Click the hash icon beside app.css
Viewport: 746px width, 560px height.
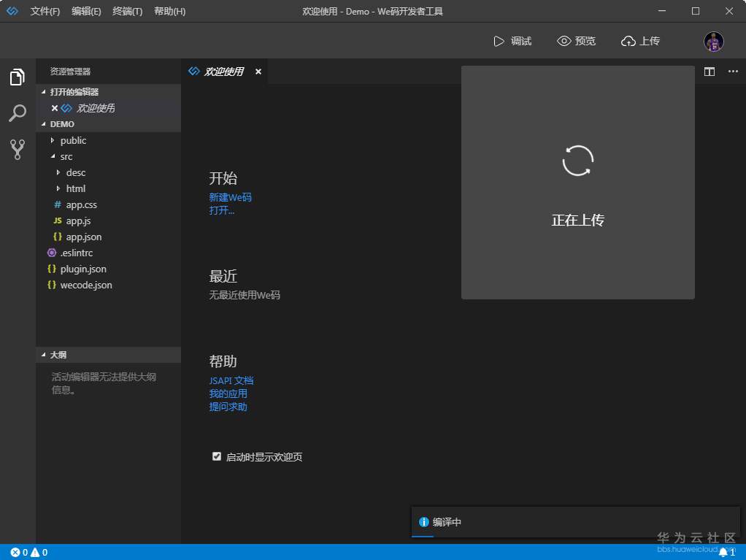(58, 204)
